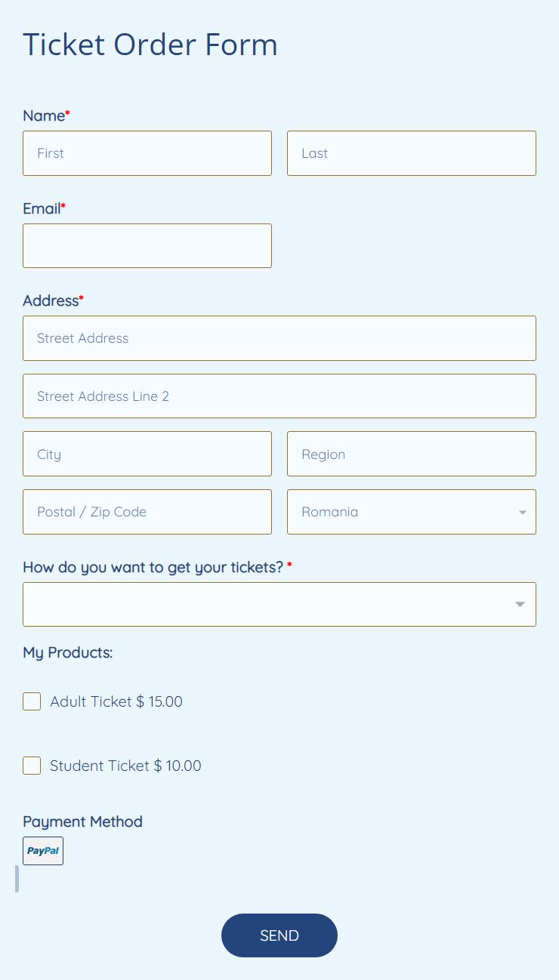This screenshot has height=980, width=559.
Task: Focus the First name field
Action: 147,153
